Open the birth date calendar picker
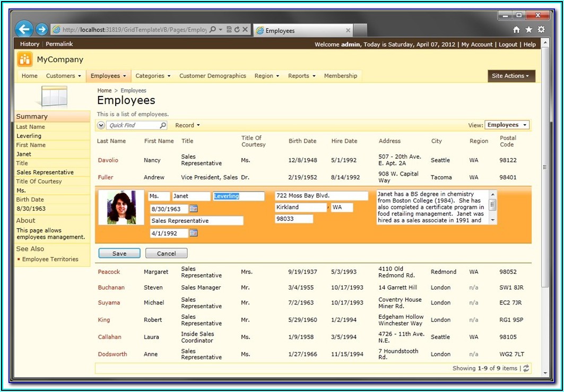This screenshot has width=564, height=392. (194, 208)
